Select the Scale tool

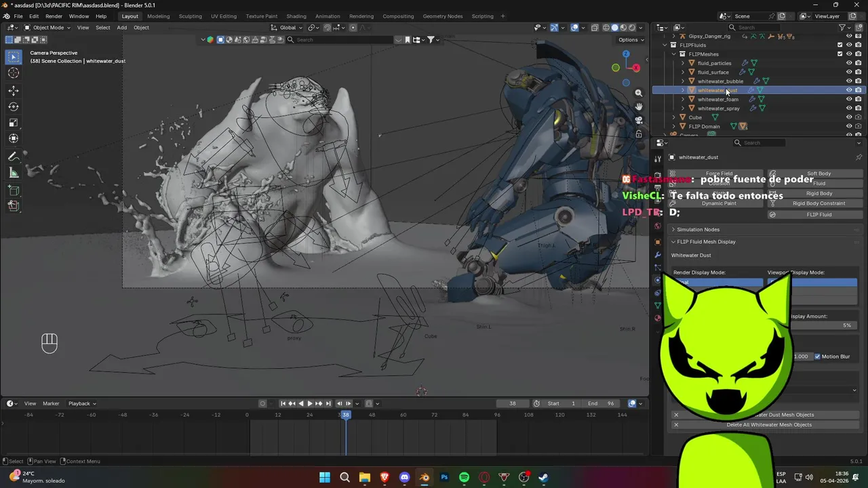tap(14, 123)
